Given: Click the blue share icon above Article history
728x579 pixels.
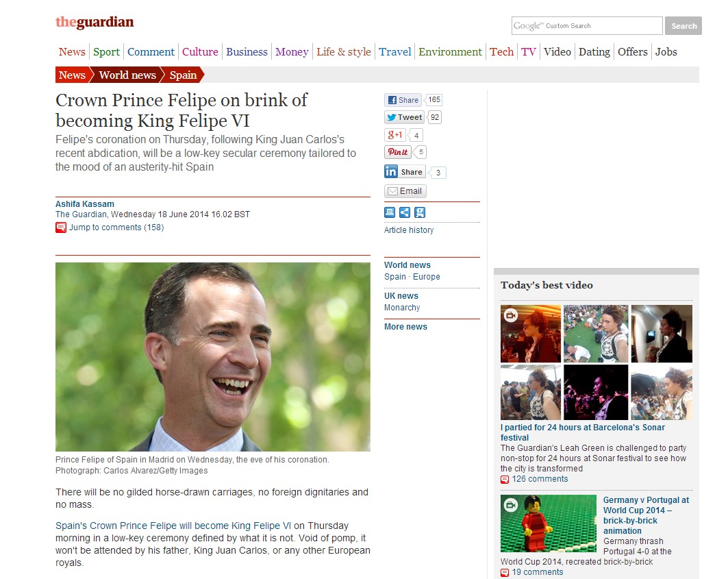Looking at the screenshot, I should click(405, 212).
